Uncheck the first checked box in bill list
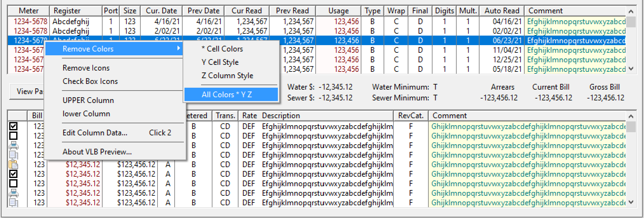644x218 pixels. 13,126
